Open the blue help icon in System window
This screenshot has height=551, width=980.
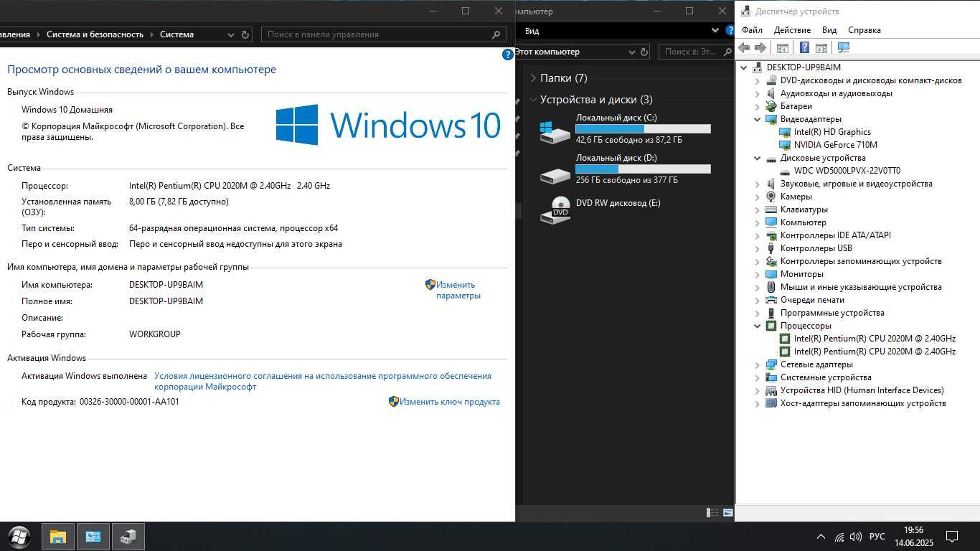tap(508, 54)
